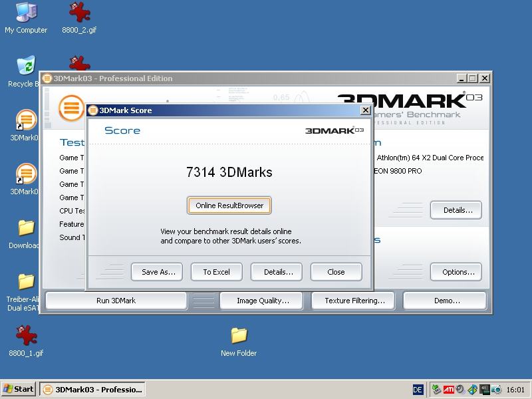Open system Details in main window

coord(456,210)
